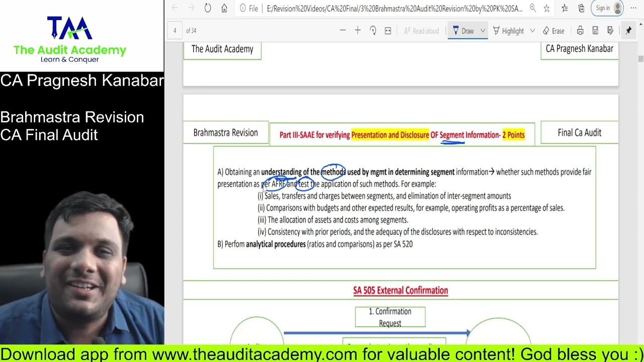644x362 pixels.
Task: Rotate the PDF page
Action: point(373,31)
